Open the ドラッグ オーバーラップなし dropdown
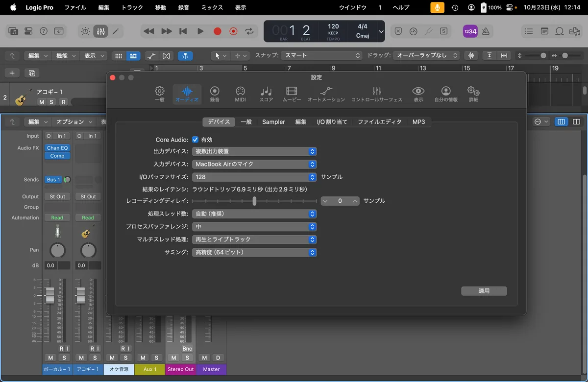 pyautogui.click(x=426, y=55)
